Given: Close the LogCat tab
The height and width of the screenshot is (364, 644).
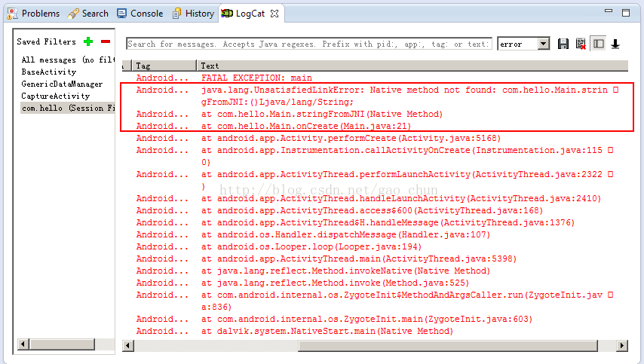Looking at the screenshot, I should point(274,14).
